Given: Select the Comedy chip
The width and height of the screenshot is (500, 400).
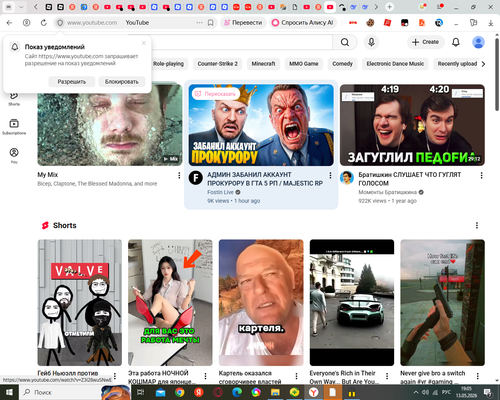Looking at the screenshot, I should [342, 64].
